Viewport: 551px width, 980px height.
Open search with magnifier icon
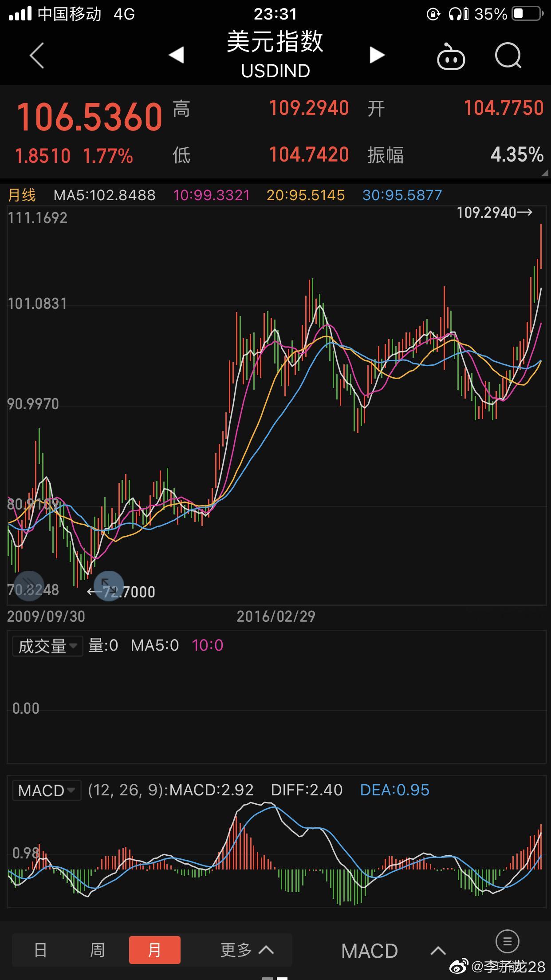508,55
